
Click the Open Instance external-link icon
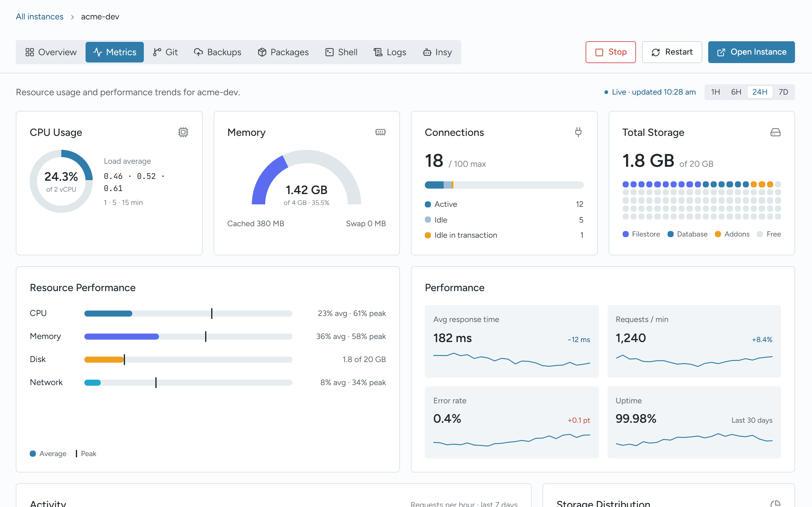(721, 52)
